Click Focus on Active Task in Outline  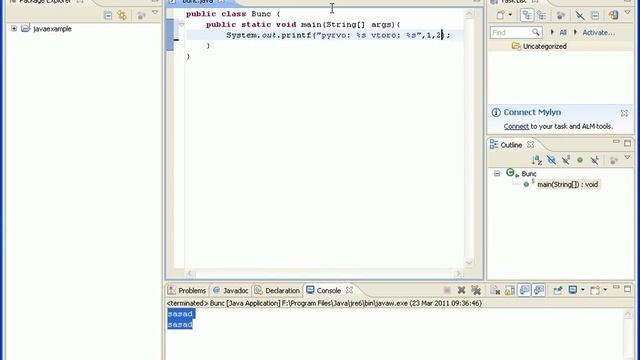click(x=613, y=160)
